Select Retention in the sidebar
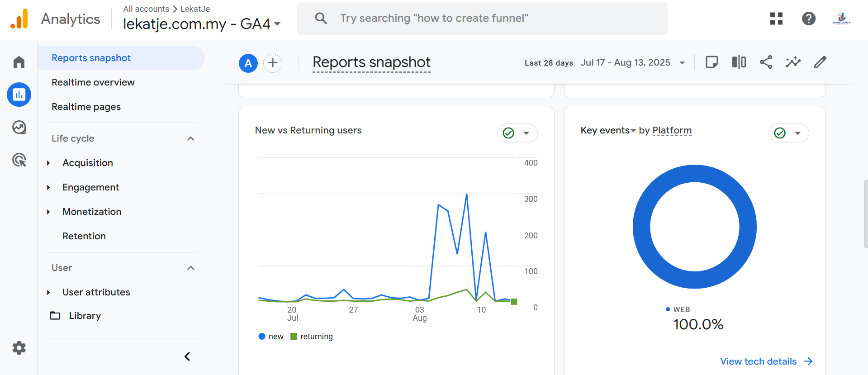The image size is (868, 375). (84, 236)
